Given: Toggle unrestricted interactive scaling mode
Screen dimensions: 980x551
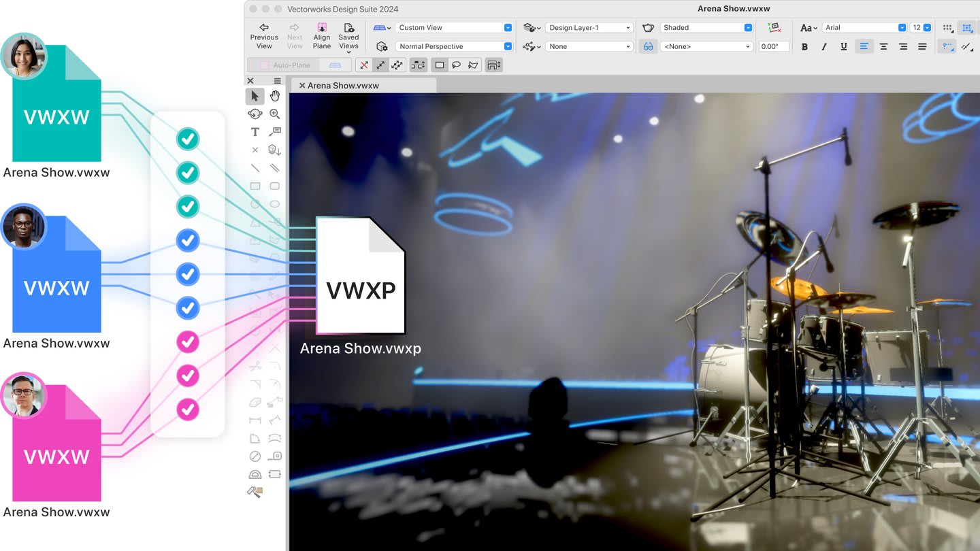Looking at the screenshot, I should [397, 65].
